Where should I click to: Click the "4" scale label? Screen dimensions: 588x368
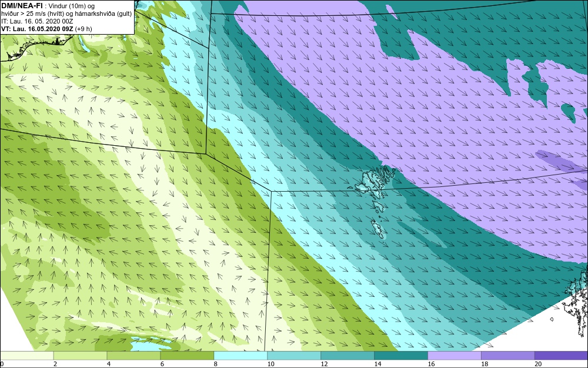coord(109,364)
